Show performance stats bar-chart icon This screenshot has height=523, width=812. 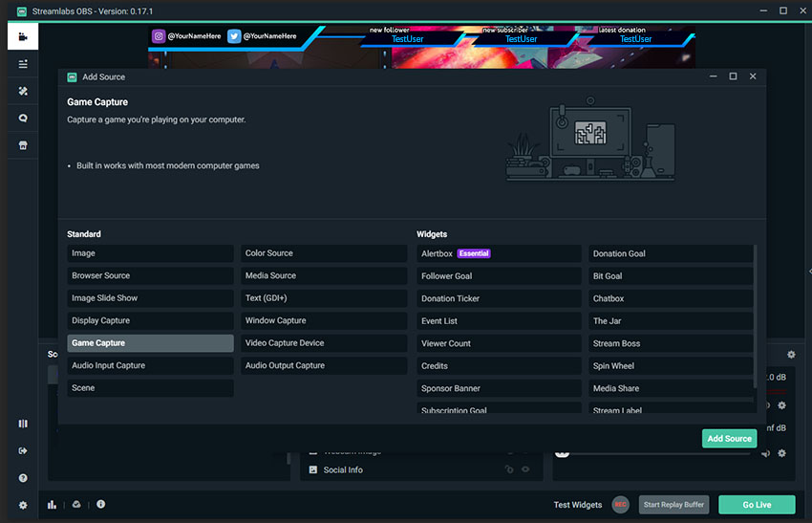(x=52, y=504)
